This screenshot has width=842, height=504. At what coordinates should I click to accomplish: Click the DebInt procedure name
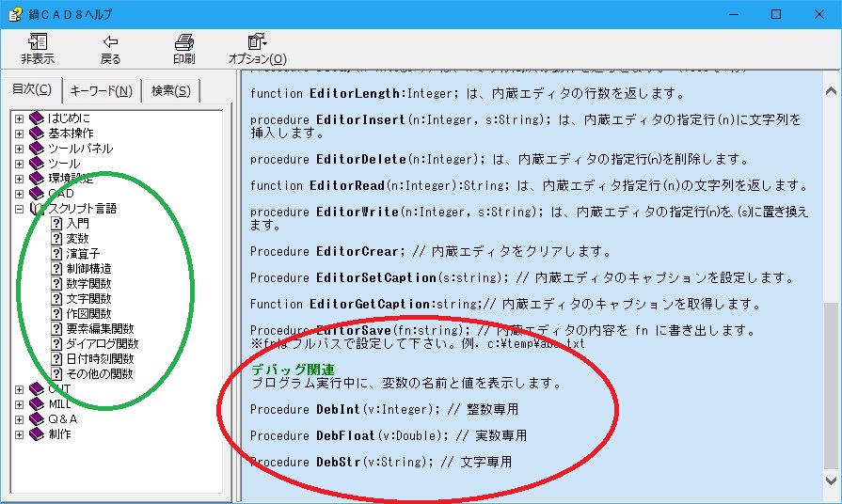(338, 409)
